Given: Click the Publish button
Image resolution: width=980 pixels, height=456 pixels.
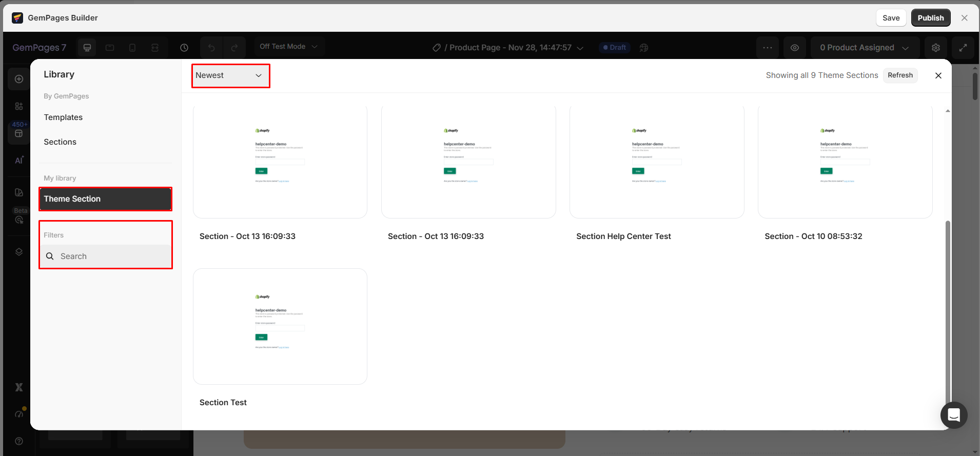Looking at the screenshot, I should pos(931,18).
